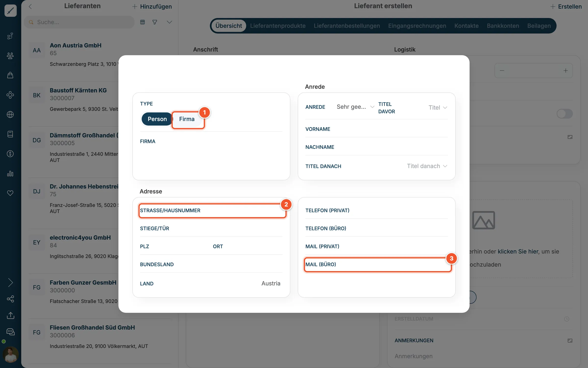This screenshot has width=588, height=368.
Task: Click the share nodes sidebar icon
Action: (10, 299)
